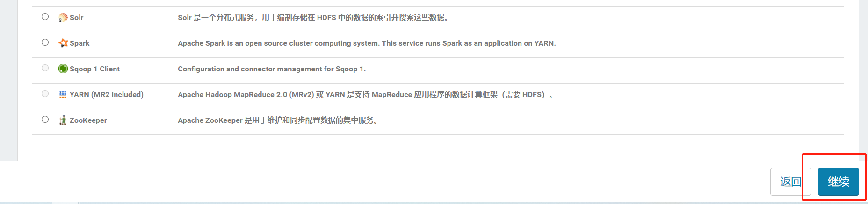Click the YARN grid icon
The image size is (868, 204).
[63, 94]
